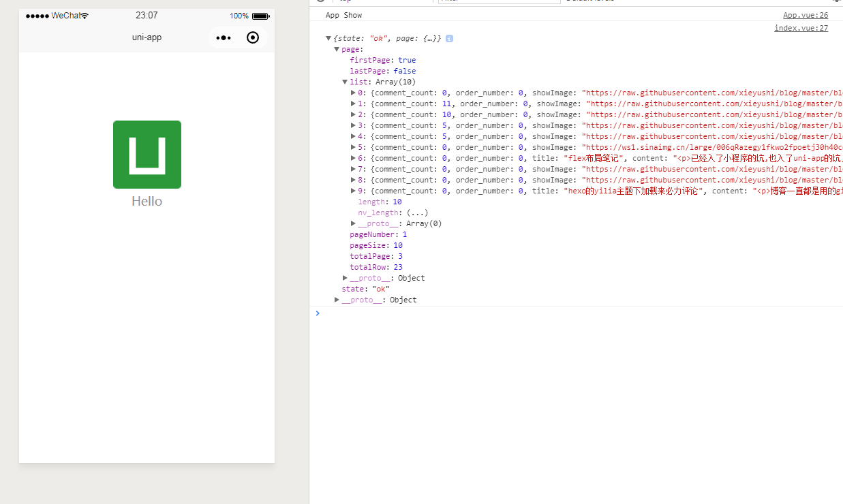Expand the page's __proto__: Object entry
This screenshot has height=504, width=843.
point(345,278)
